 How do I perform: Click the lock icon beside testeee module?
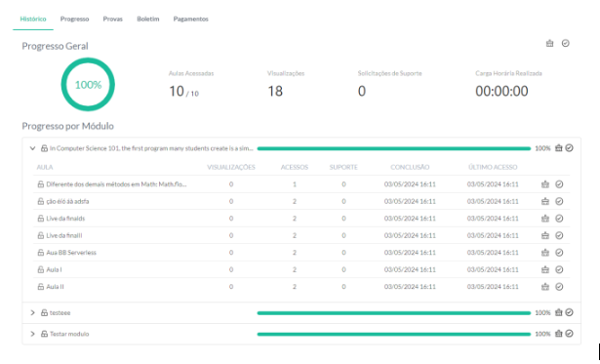(44, 312)
